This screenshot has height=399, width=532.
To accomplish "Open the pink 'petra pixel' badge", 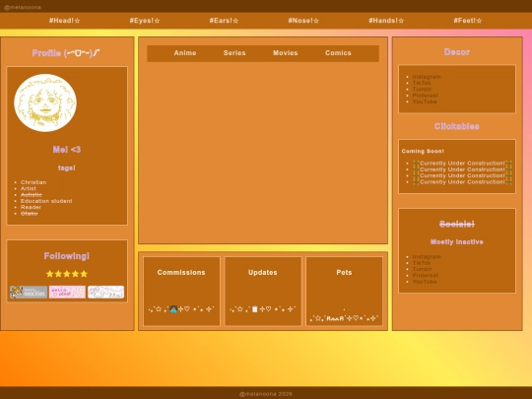I will click(x=67, y=293).
